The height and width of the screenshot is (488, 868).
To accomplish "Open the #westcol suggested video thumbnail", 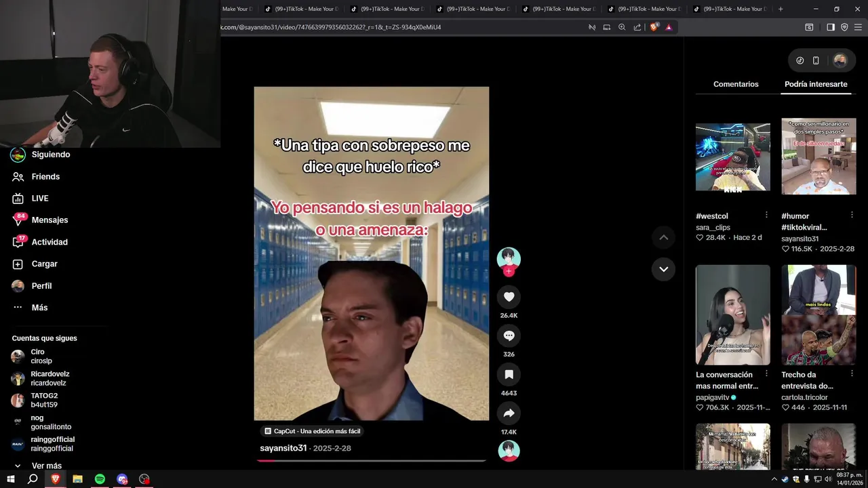I will point(732,157).
